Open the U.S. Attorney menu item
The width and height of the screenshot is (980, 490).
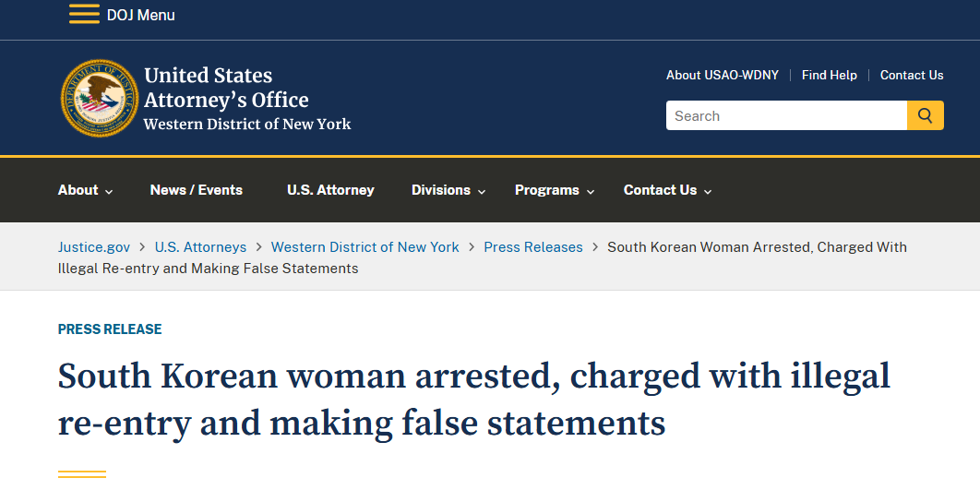click(330, 190)
